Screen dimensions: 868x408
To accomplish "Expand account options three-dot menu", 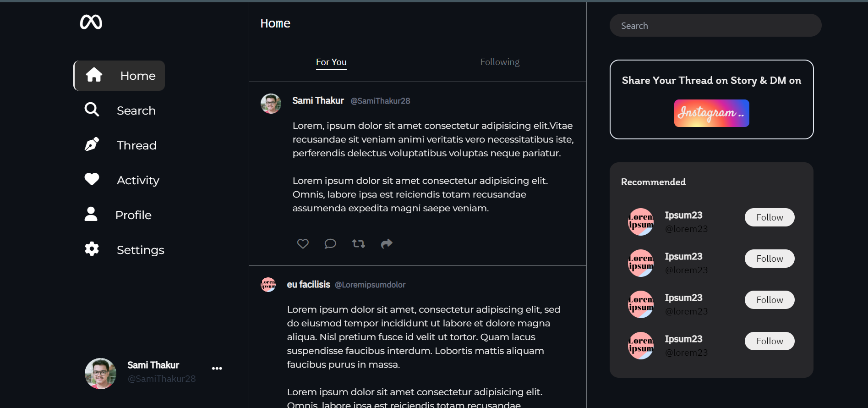I will point(217,368).
